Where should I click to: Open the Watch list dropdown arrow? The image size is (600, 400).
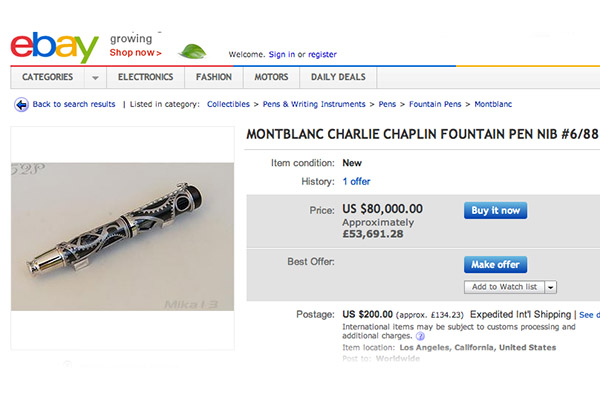pyautogui.click(x=551, y=287)
